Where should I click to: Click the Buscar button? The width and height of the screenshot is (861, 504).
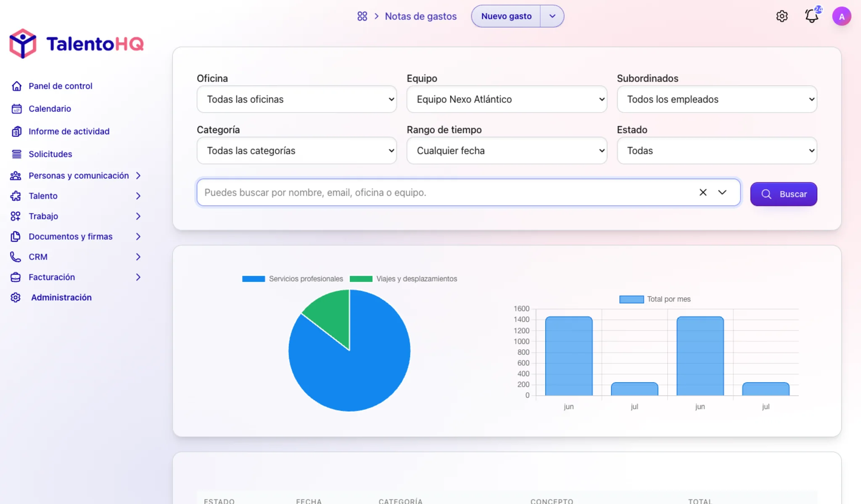point(784,194)
